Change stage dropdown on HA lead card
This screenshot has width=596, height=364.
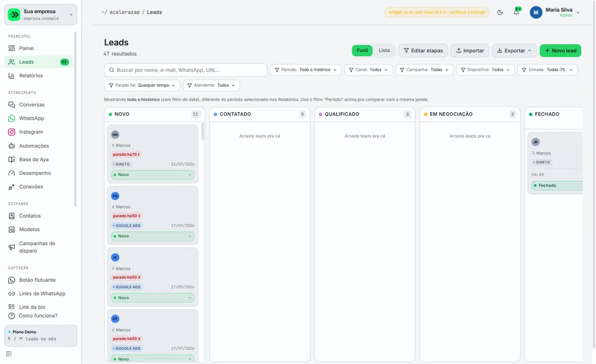point(152,175)
